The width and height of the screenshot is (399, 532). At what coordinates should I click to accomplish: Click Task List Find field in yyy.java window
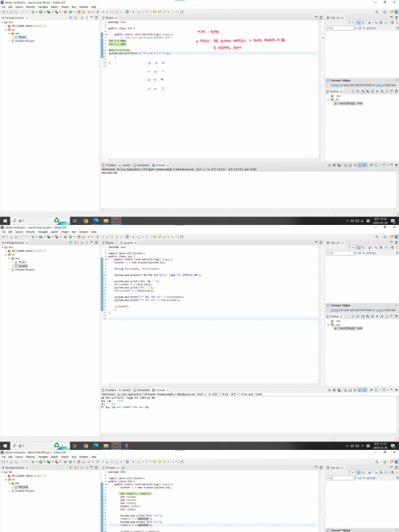click(340, 253)
